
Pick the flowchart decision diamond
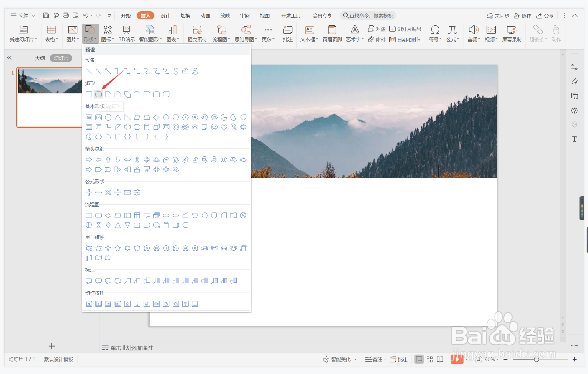click(108, 215)
